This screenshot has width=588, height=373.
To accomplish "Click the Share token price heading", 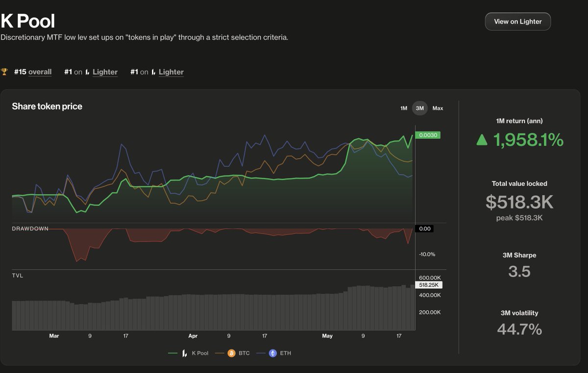I will [47, 106].
